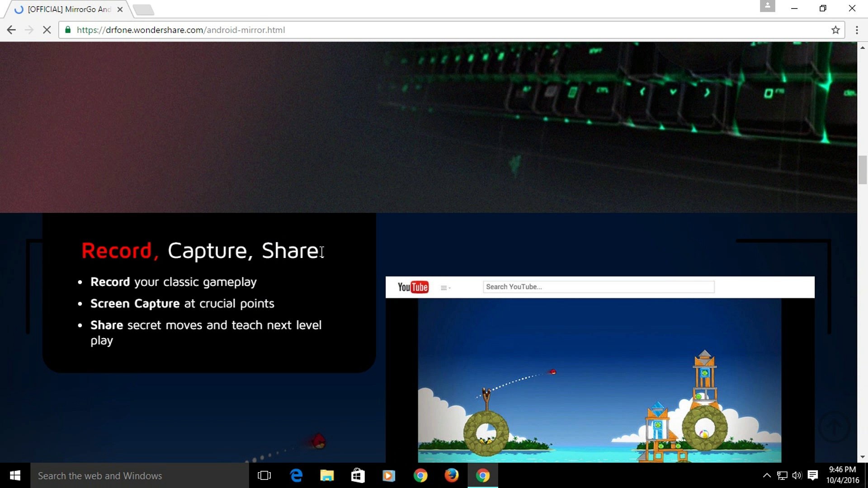
Task: Launch Windows Store from taskbar
Action: pyautogui.click(x=358, y=475)
